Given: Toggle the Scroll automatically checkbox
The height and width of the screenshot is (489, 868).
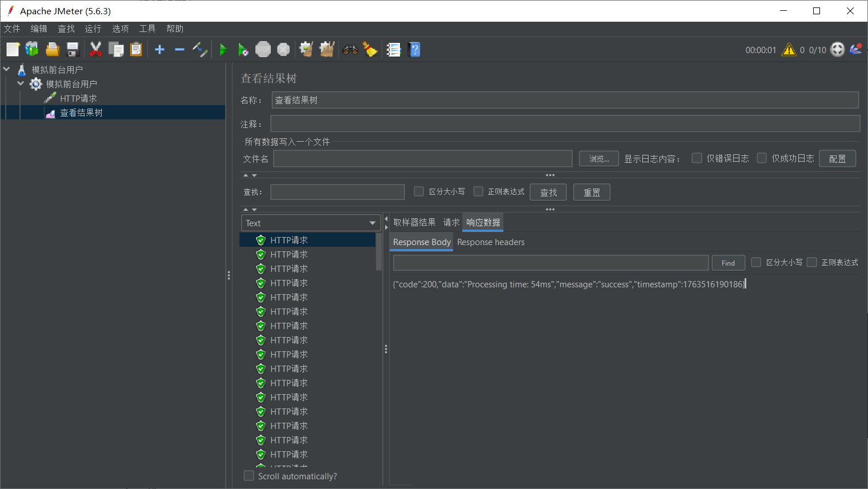Looking at the screenshot, I should coord(249,476).
